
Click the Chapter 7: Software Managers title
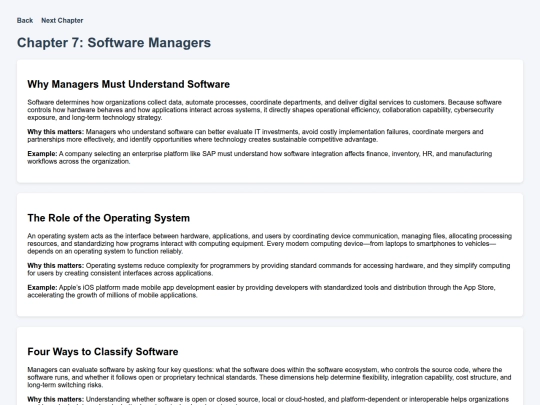coord(114,43)
